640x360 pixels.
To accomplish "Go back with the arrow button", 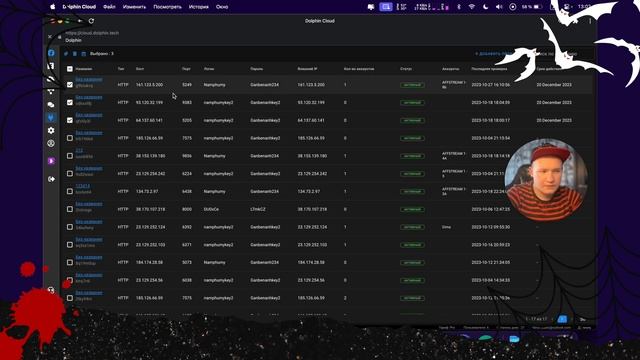I will pyautogui.click(x=80, y=21).
